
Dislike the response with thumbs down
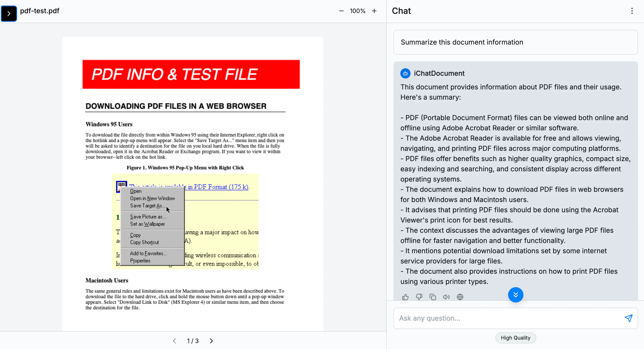[419, 297]
